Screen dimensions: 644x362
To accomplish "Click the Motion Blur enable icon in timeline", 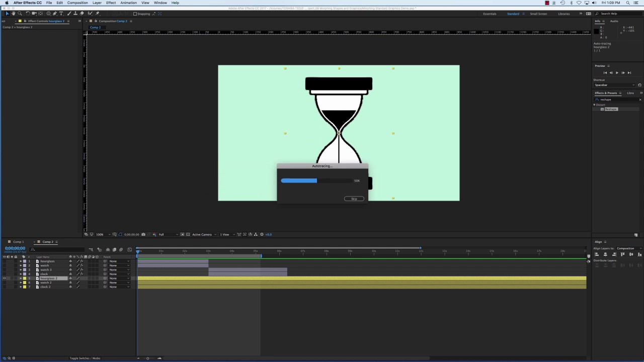I will [121, 250].
